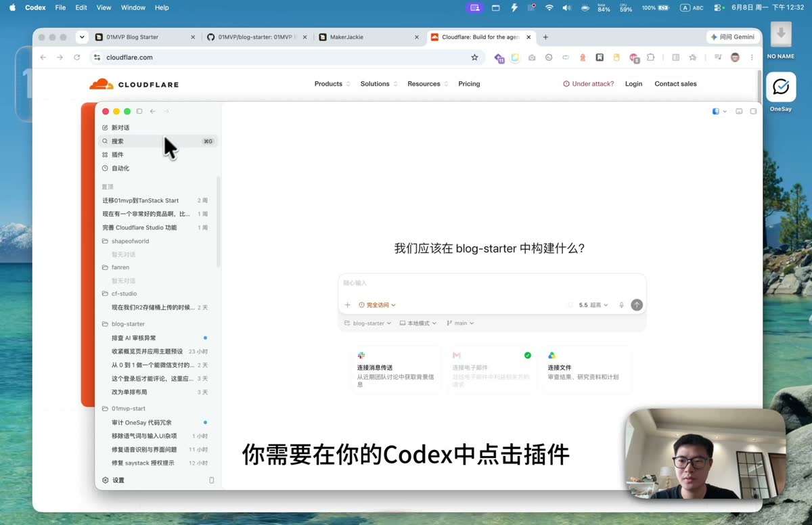
Task: Switch to the 01MVP/blog-starter GitHub tab
Action: (257, 37)
